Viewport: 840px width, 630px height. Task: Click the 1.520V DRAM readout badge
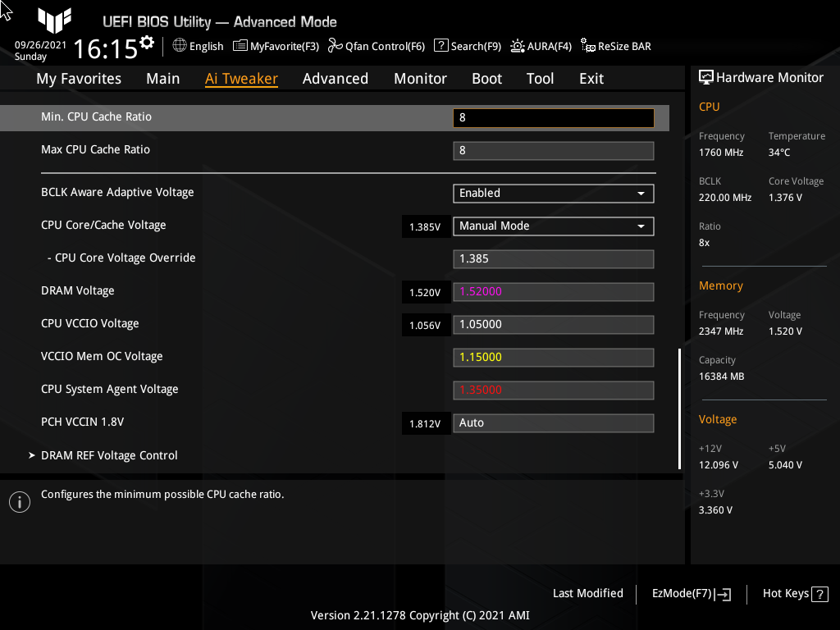coord(425,293)
